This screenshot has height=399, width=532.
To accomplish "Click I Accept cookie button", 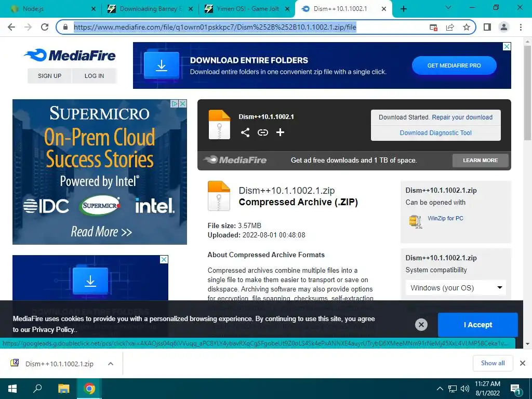I will (x=478, y=325).
